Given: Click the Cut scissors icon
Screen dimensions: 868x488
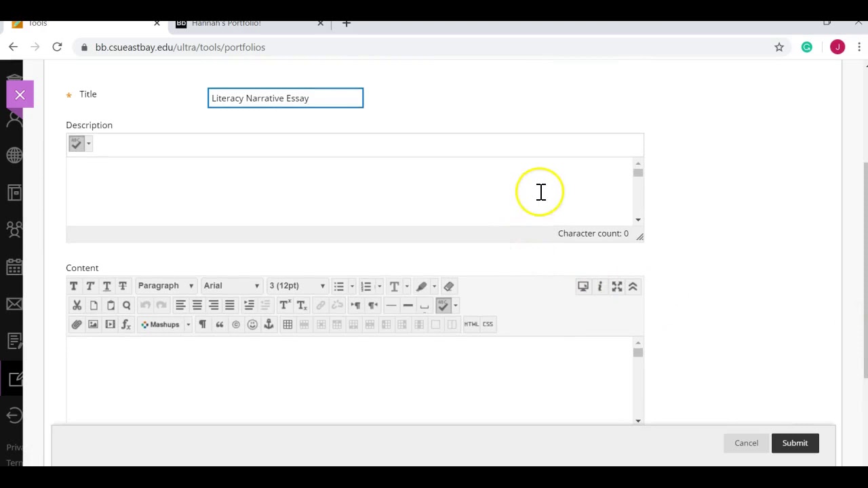Looking at the screenshot, I should tap(77, 306).
